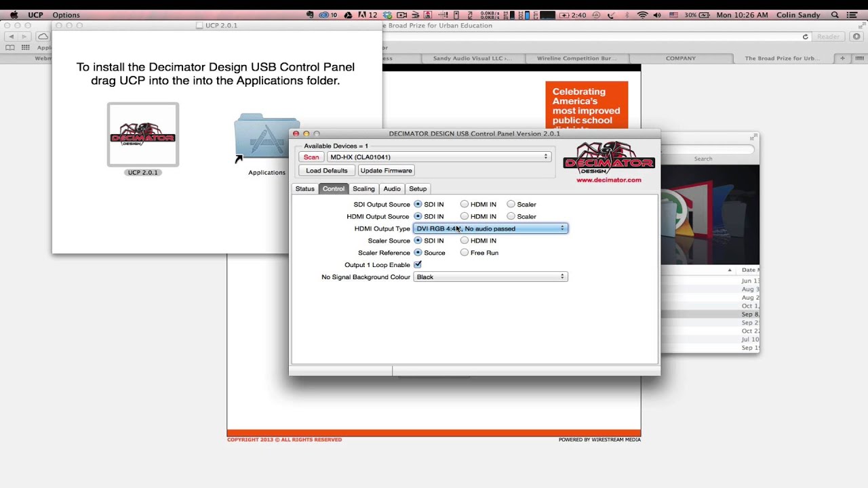The height and width of the screenshot is (488, 868).
Task: Set Scaler Reference to Free Run
Action: (x=465, y=253)
